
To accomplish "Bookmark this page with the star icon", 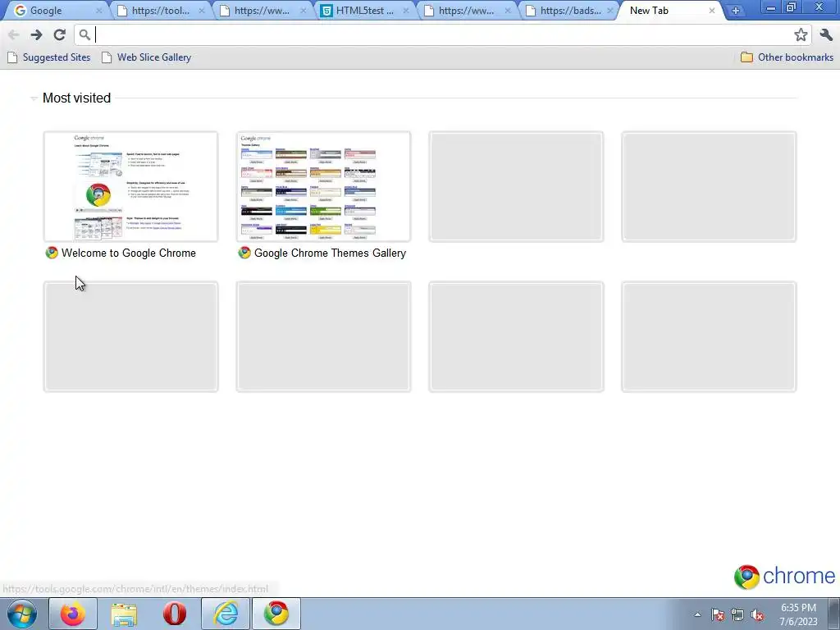I will (x=801, y=34).
